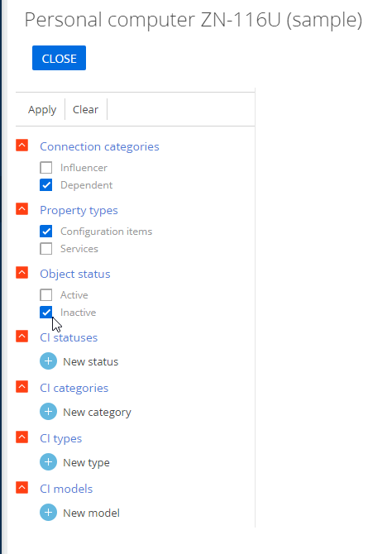
Task: Click the CI models heading
Action: point(66,489)
